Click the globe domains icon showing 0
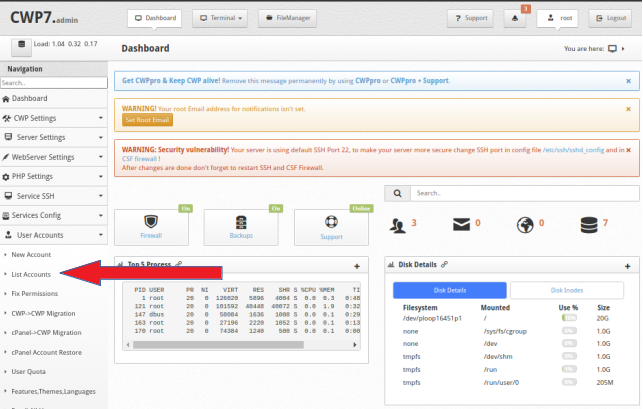The image size is (643, 409). point(525,225)
